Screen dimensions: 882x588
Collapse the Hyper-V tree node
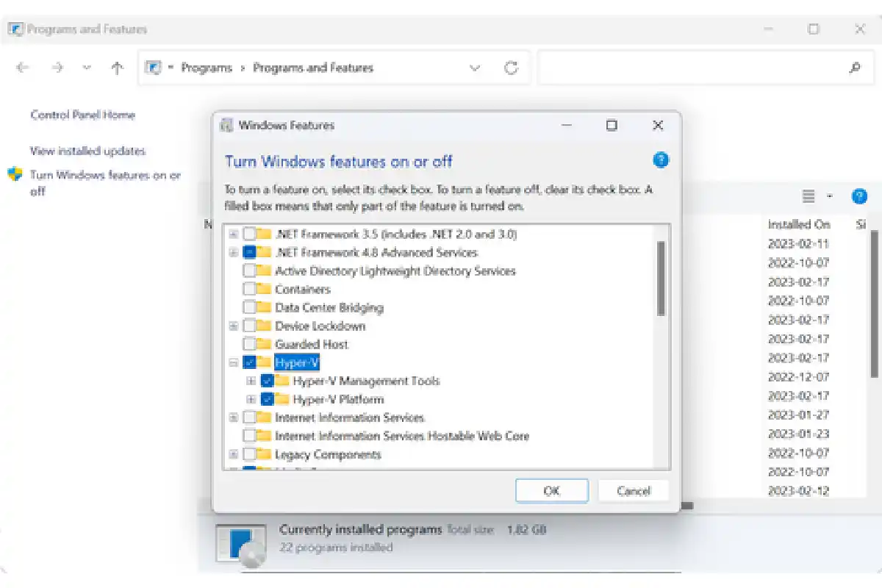[234, 362]
